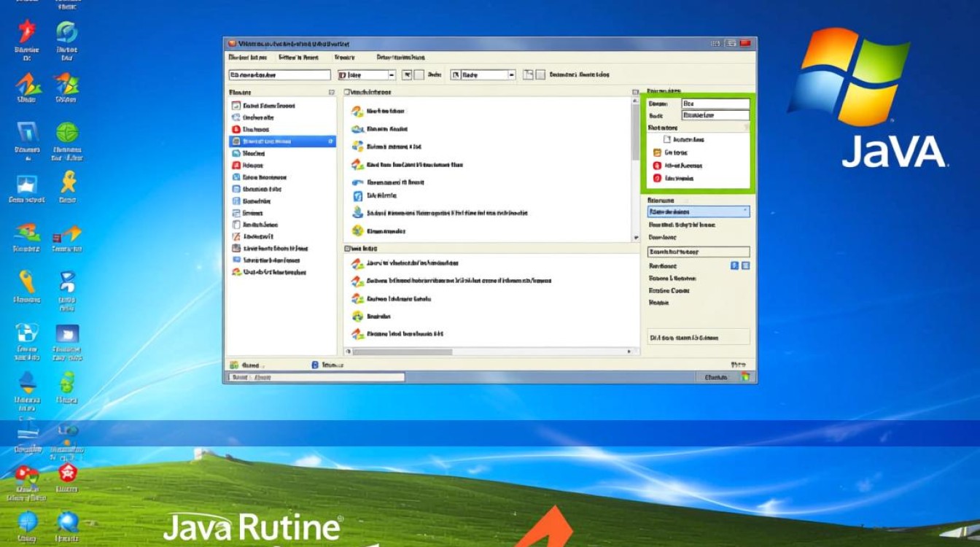Click the orange folder icon in green-outlined panel
This screenshot has height=547, width=980.
[656, 152]
